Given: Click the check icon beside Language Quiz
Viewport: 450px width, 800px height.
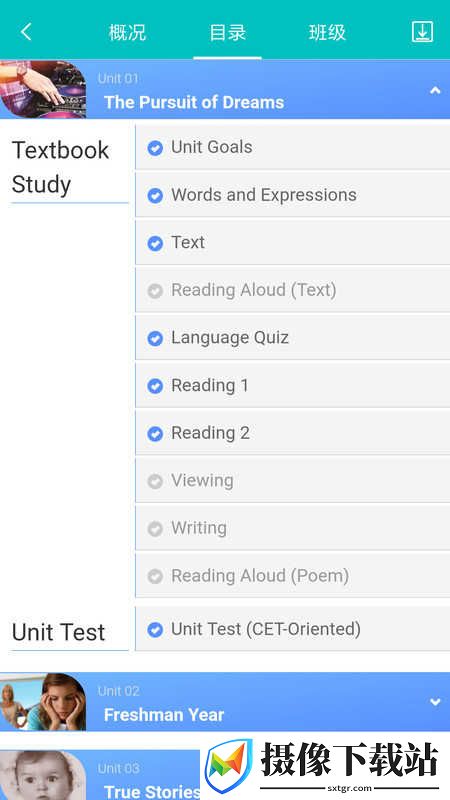Looking at the screenshot, I should point(155,338).
